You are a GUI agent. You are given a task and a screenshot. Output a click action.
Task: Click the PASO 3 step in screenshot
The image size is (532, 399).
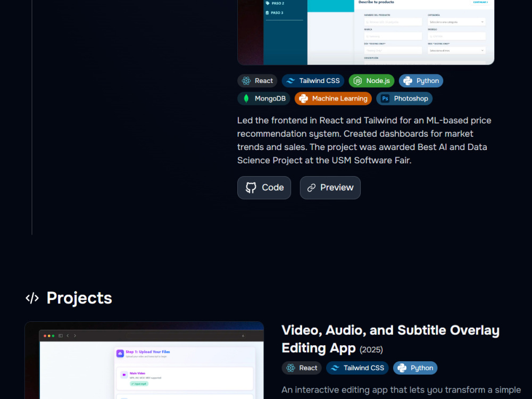click(275, 13)
